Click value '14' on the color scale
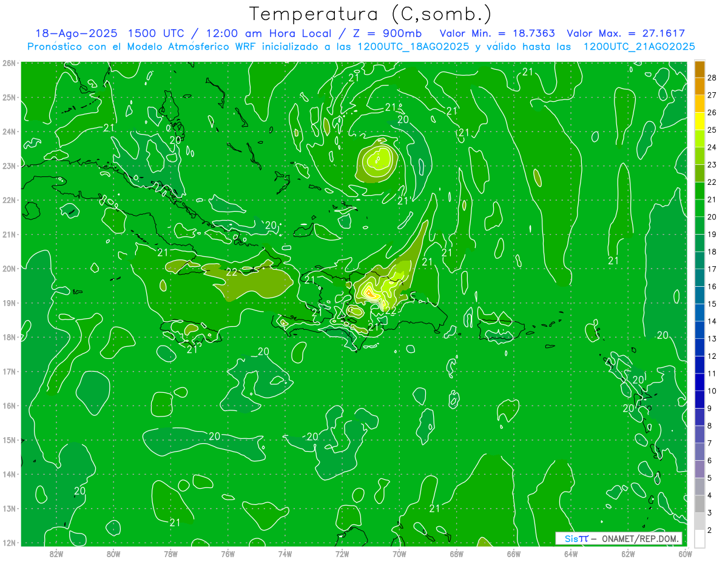728x562 pixels. coord(712,321)
